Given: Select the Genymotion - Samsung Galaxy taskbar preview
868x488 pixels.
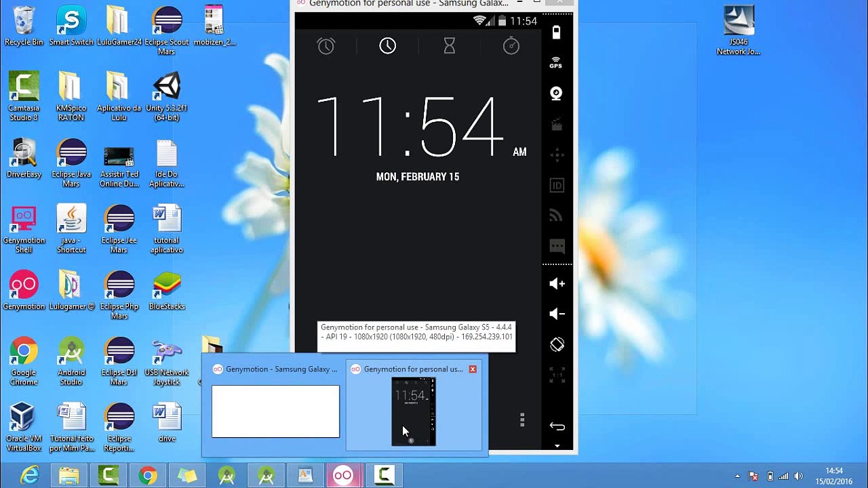Looking at the screenshot, I should (275, 405).
